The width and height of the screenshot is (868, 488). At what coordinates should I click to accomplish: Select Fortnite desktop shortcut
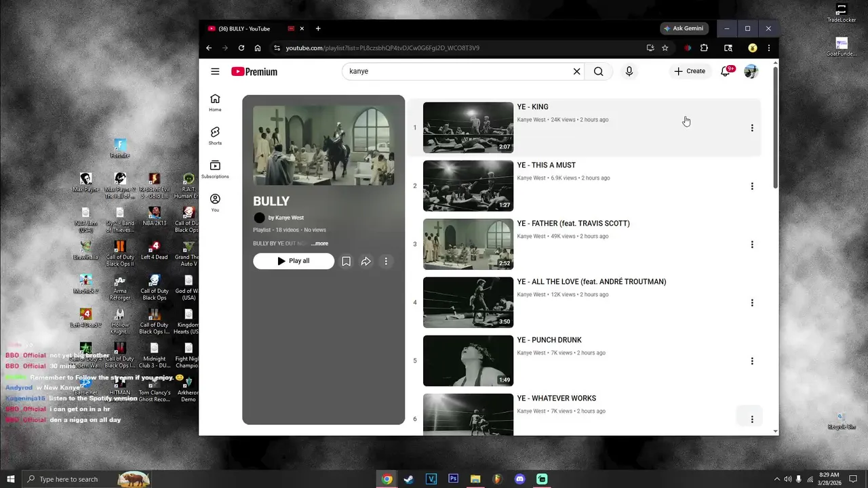point(120,149)
